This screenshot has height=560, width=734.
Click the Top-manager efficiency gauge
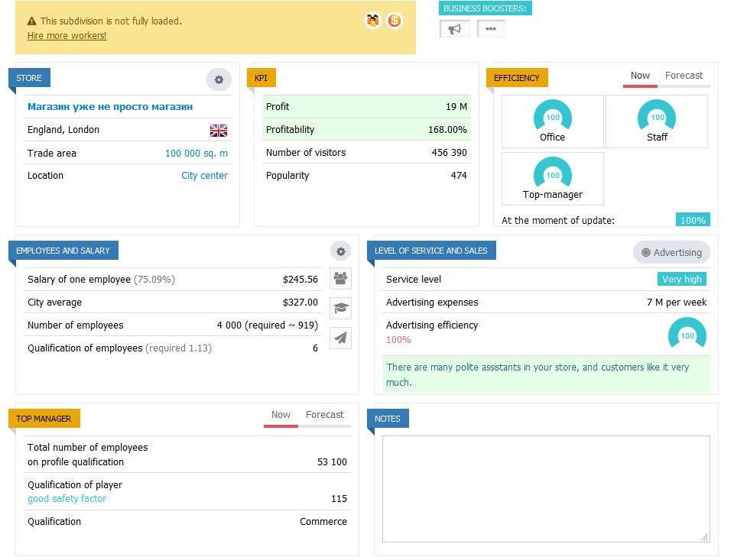(552, 174)
